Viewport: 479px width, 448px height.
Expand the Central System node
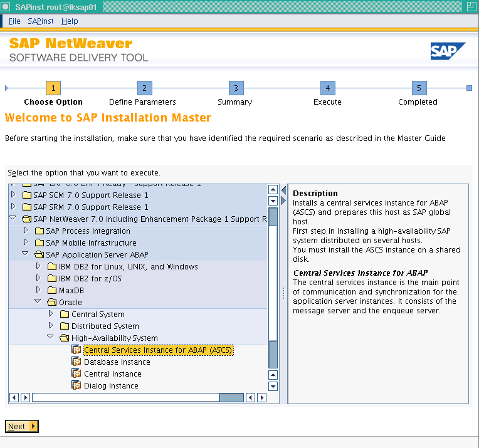[x=51, y=314]
